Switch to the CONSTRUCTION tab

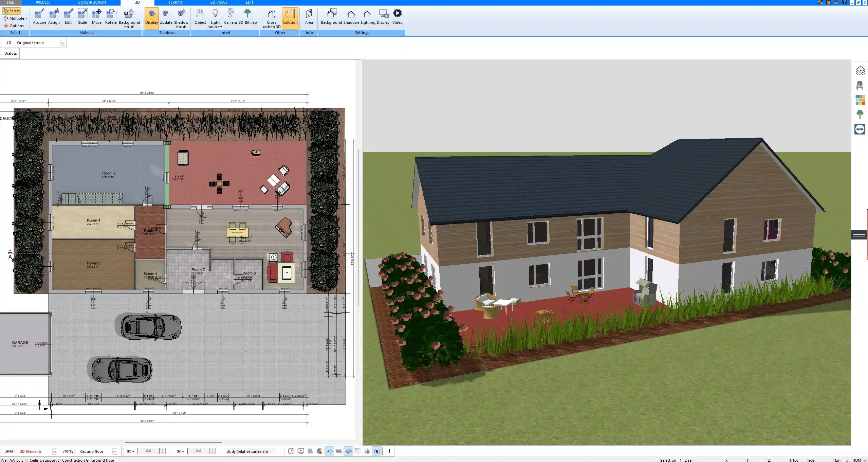pyautogui.click(x=92, y=2)
